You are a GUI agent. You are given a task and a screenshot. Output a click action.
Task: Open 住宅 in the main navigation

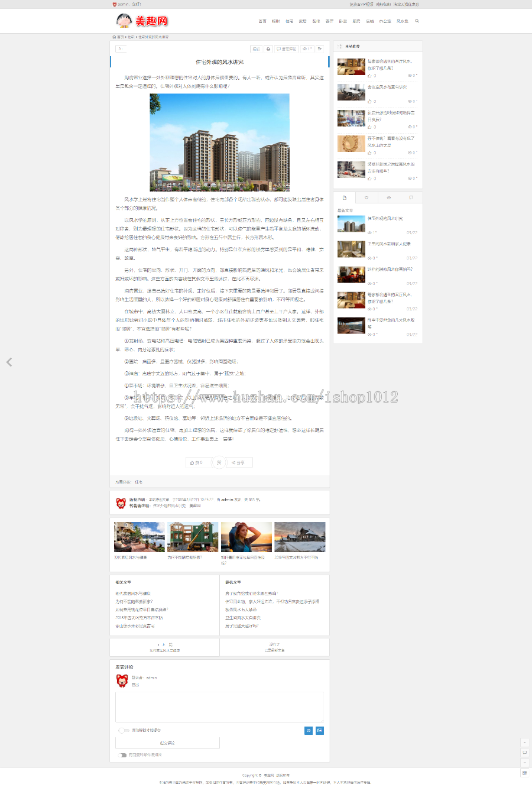point(289,21)
